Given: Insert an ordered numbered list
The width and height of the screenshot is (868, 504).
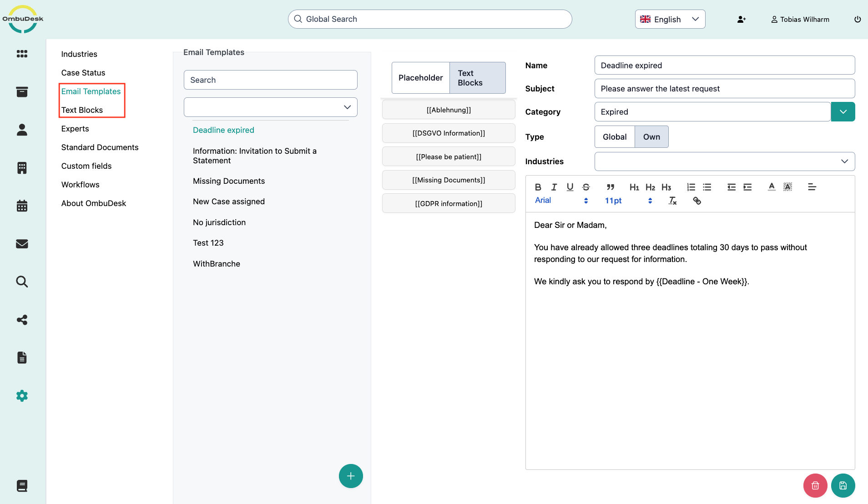Looking at the screenshot, I should click(x=691, y=187).
